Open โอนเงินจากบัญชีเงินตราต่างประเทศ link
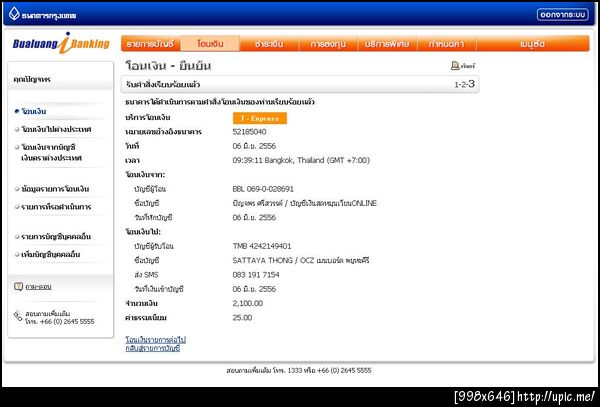The width and height of the screenshot is (600, 407). [51, 152]
